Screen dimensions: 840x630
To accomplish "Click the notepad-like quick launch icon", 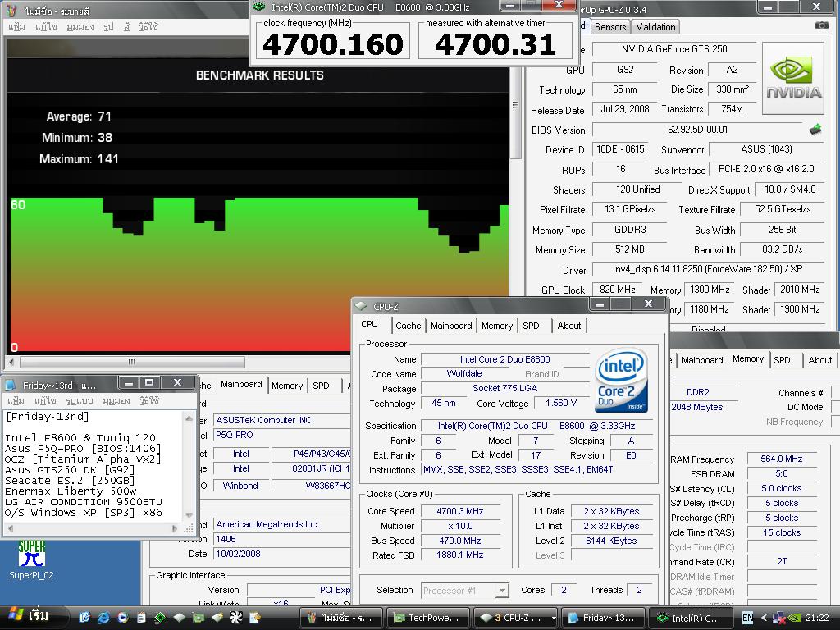I will [x=141, y=618].
